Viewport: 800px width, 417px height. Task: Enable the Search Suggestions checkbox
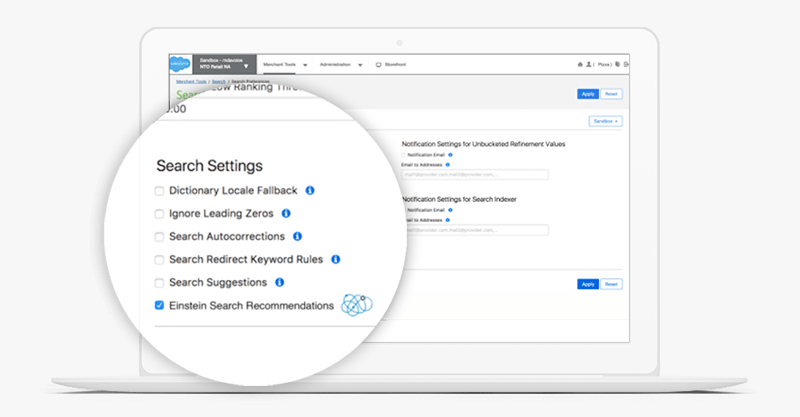pos(159,283)
